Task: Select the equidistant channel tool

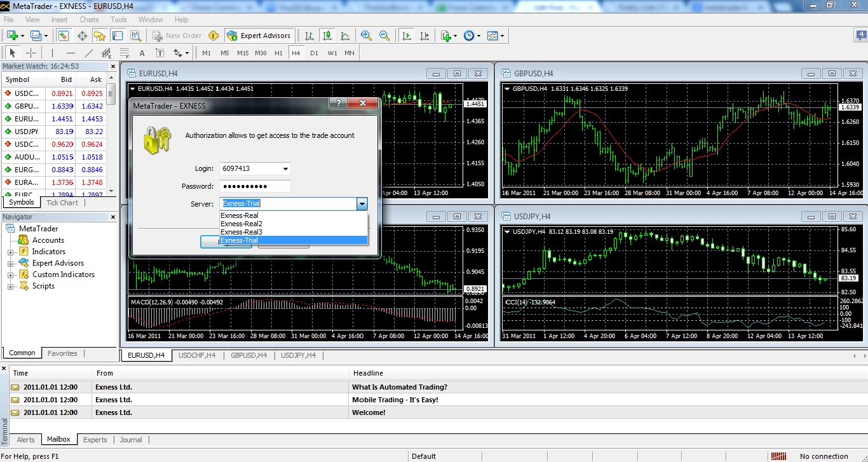Action: point(106,53)
